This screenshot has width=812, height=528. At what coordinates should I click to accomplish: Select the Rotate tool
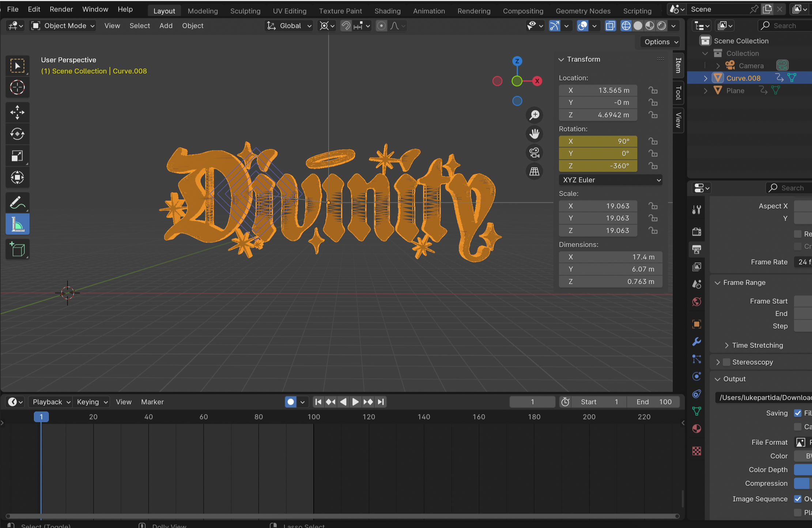click(x=17, y=134)
